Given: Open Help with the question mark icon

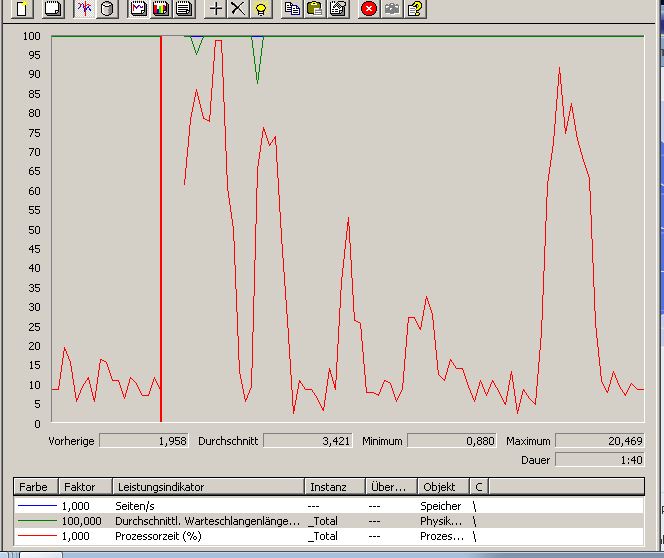Looking at the screenshot, I should pos(415,8).
